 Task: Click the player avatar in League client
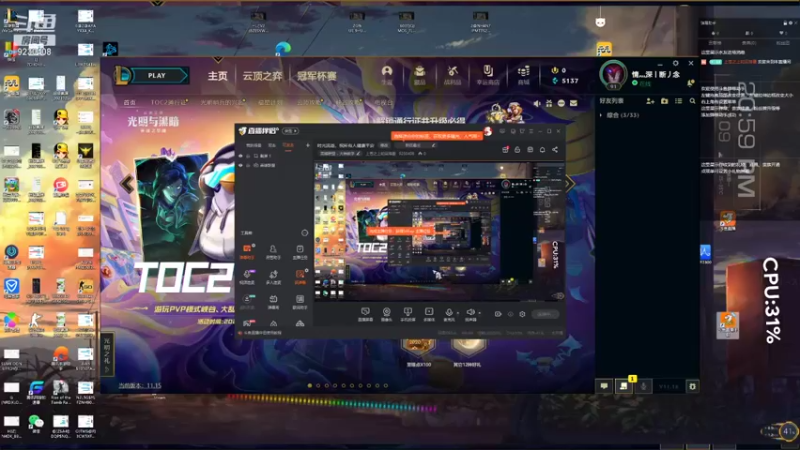click(x=613, y=74)
